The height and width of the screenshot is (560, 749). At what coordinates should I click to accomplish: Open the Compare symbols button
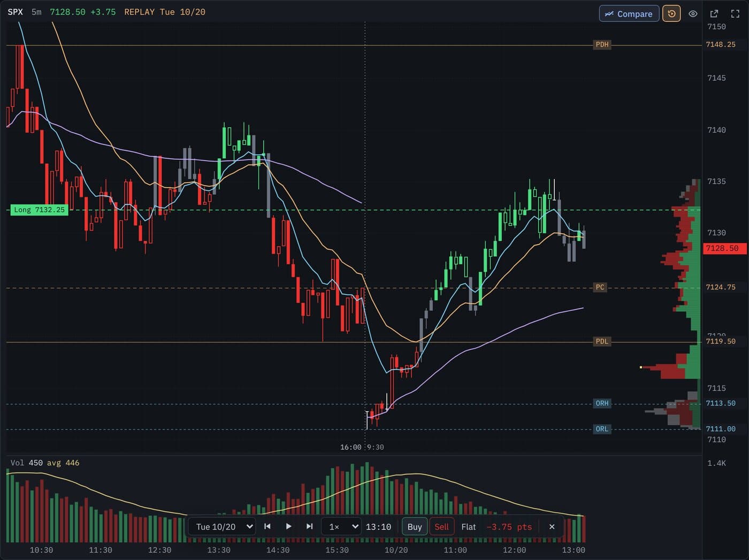(x=629, y=14)
